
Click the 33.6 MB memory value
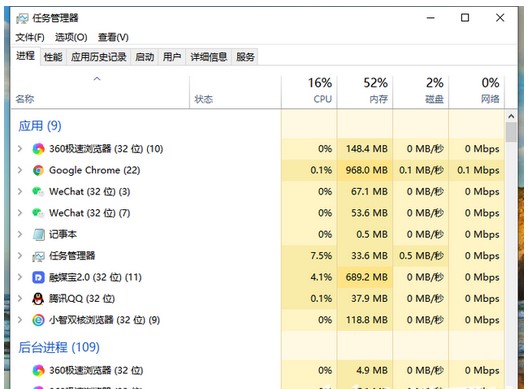click(x=369, y=256)
